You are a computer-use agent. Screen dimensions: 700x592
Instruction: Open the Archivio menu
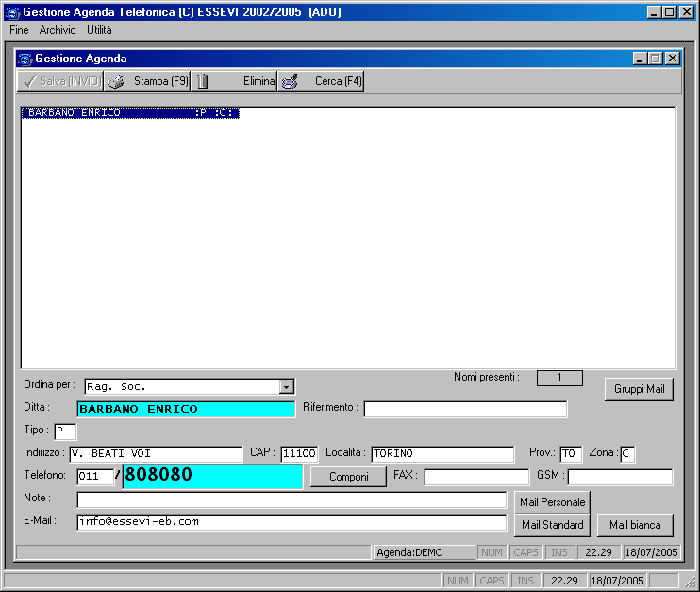58,30
